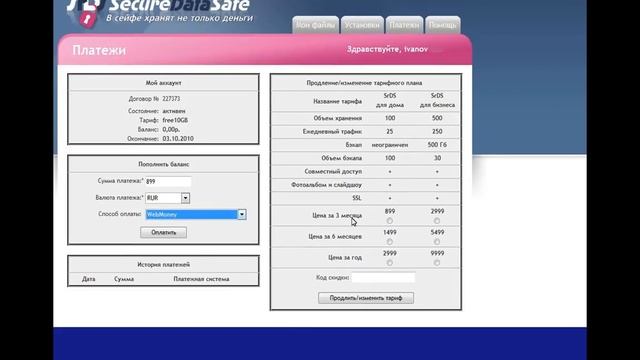This screenshot has width=640, height=360.
Task: Click the Дата column header
Action: pyautogui.click(x=89, y=279)
